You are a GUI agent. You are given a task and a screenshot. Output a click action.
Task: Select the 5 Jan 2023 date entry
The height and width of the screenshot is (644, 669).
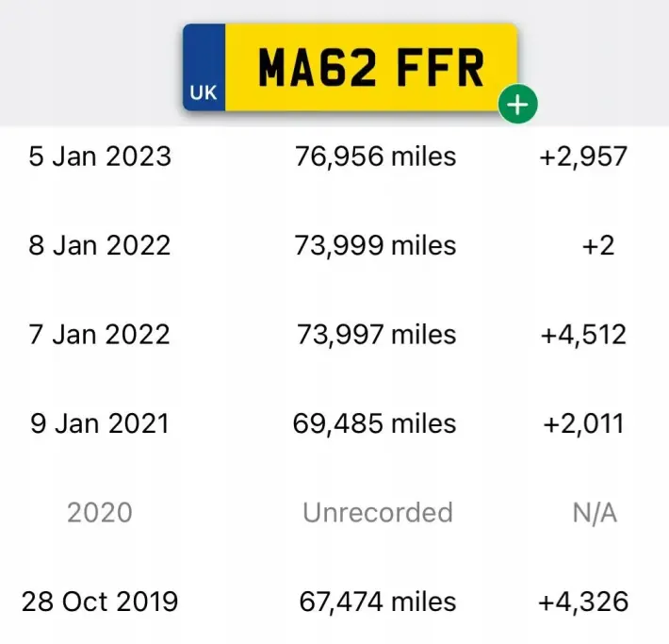point(100,157)
